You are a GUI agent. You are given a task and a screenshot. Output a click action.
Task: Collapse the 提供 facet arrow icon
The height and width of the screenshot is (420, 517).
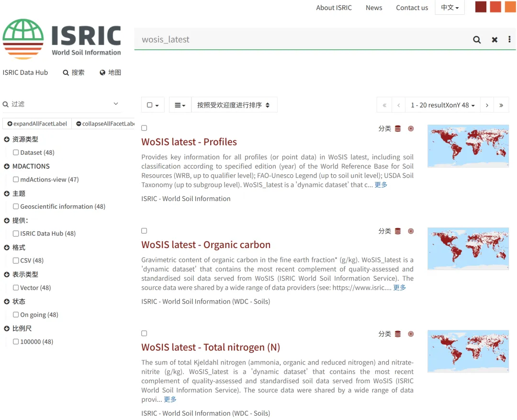(7, 221)
